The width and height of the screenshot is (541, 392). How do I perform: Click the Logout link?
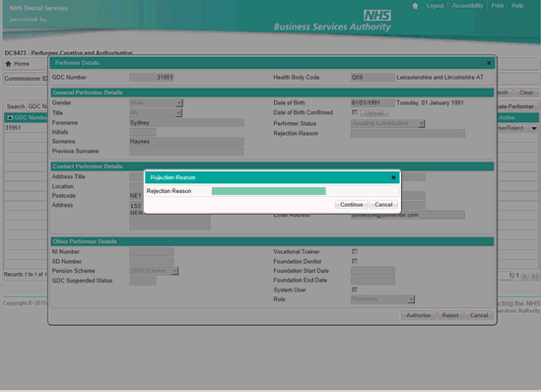coord(435,6)
